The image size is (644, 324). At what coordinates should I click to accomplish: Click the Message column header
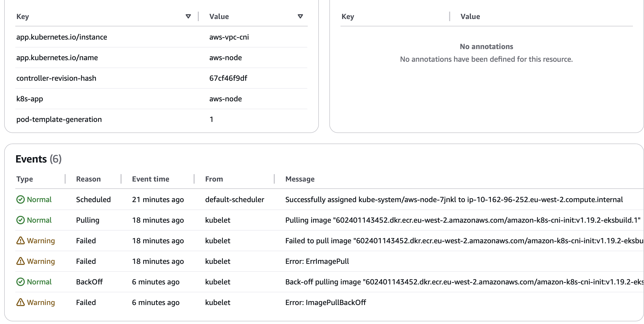(x=300, y=179)
